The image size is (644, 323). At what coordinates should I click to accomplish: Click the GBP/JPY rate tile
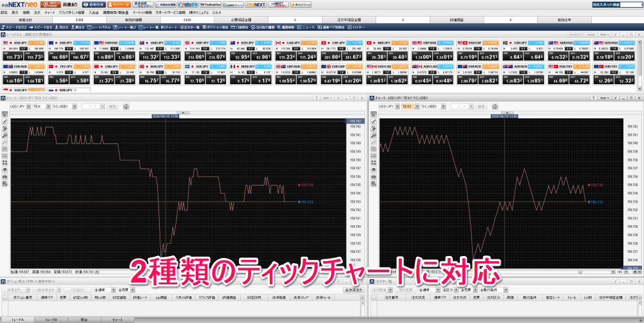[x=205, y=50]
